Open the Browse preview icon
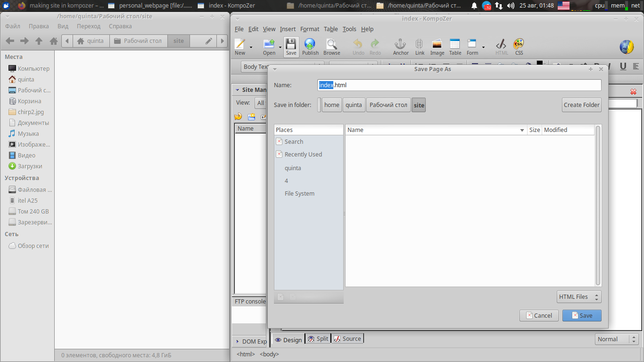The width and height of the screenshot is (644, 362). (x=331, y=47)
